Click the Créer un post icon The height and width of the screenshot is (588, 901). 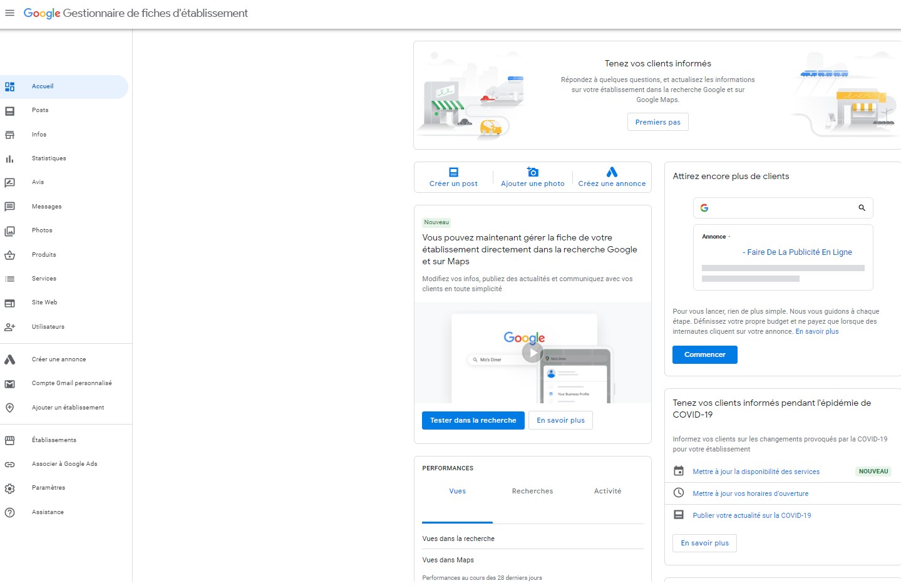(x=453, y=172)
